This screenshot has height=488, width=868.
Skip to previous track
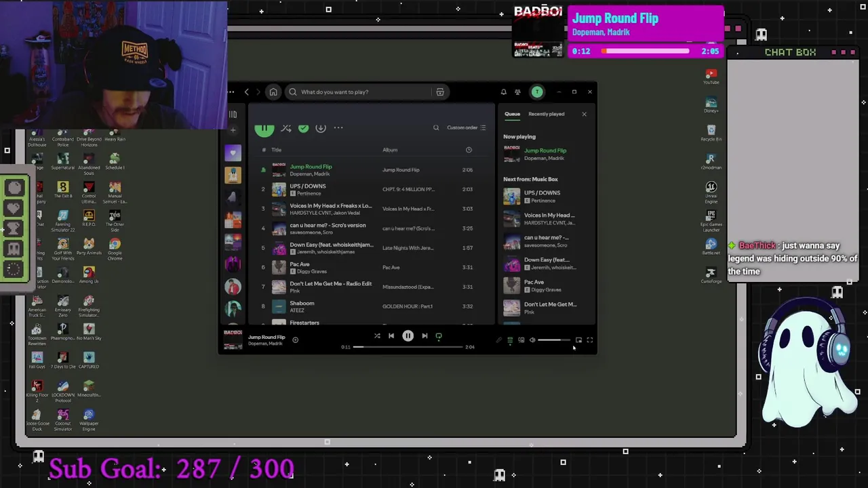391,335
